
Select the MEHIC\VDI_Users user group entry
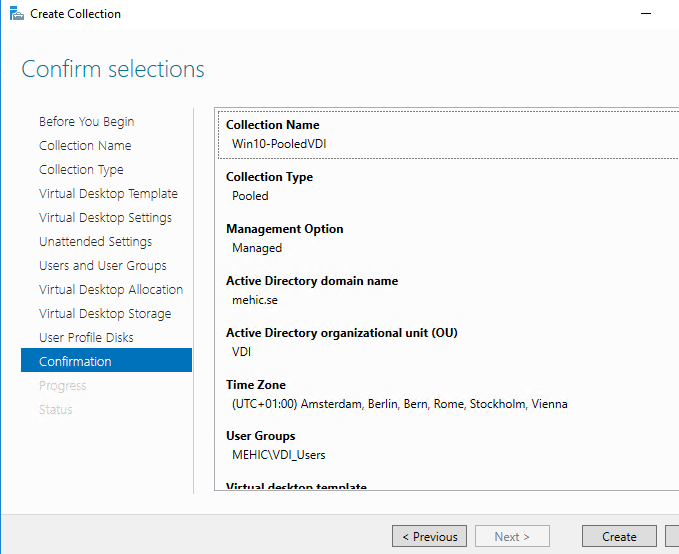pyautogui.click(x=278, y=456)
